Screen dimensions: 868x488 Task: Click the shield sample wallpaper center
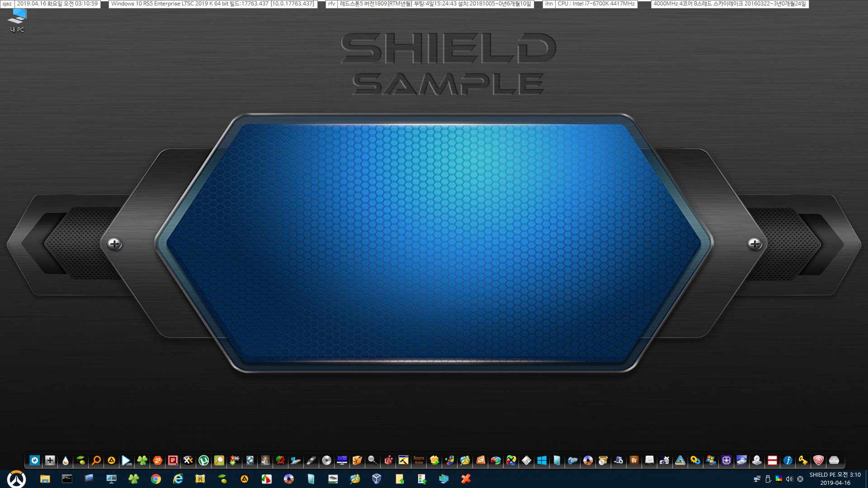click(x=434, y=244)
